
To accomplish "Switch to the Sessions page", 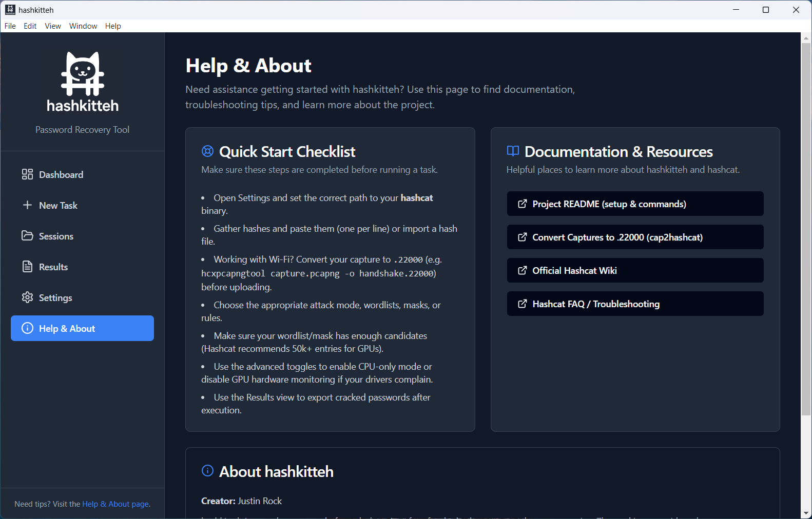I will point(82,236).
